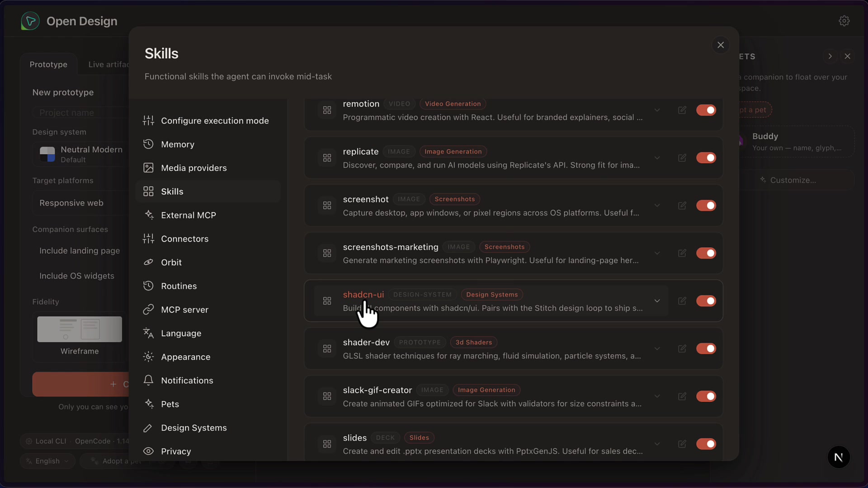The height and width of the screenshot is (488, 868).
Task: Select the Prototype tab
Action: pos(48,64)
